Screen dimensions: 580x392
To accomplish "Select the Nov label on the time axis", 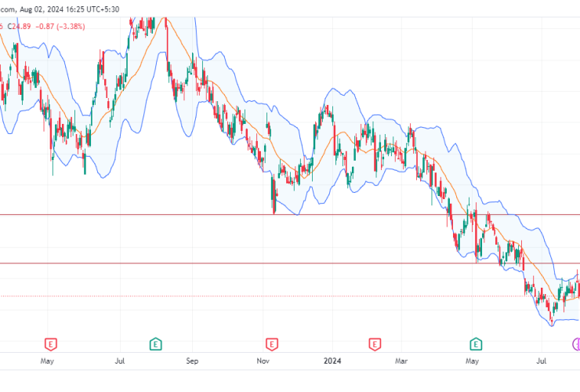I will (263, 361).
